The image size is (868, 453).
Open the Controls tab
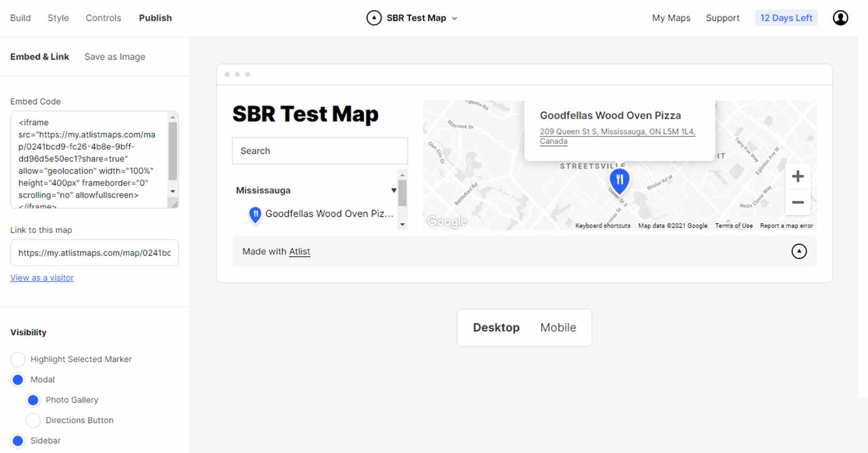(103, 18)
